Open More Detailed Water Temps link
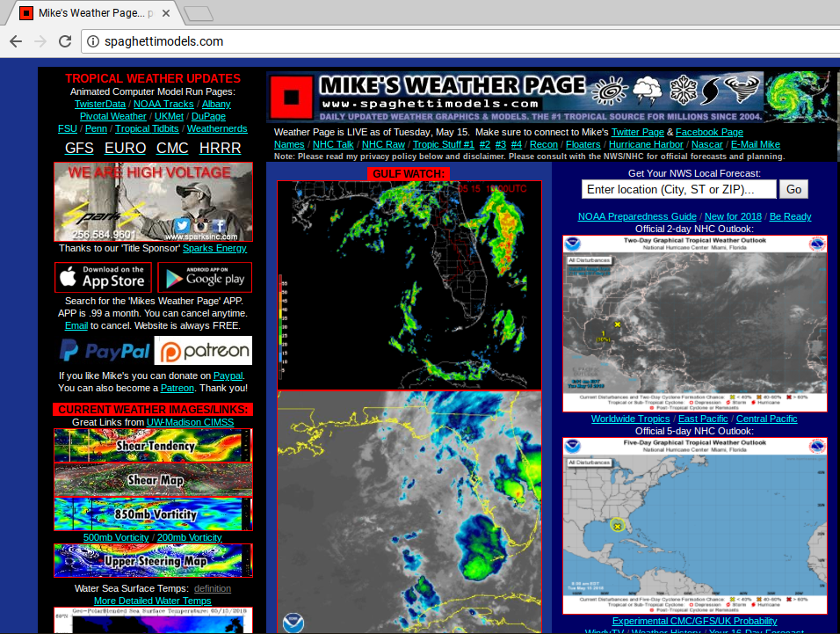This screenshot has width=840, height=634. [x=153, y=601]
